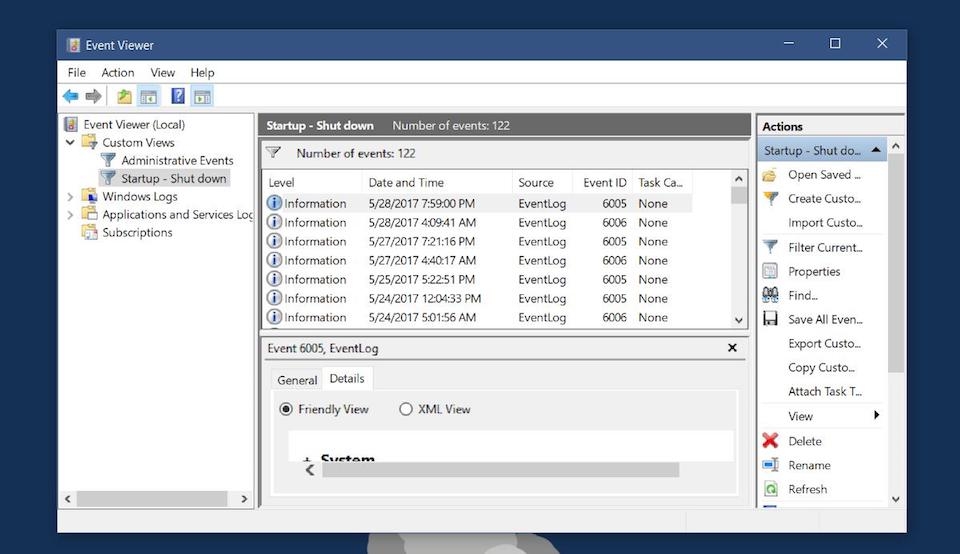The image size is (960, 554).
Task: Click Attach Task To This Custom View
Action: point(825,391)
